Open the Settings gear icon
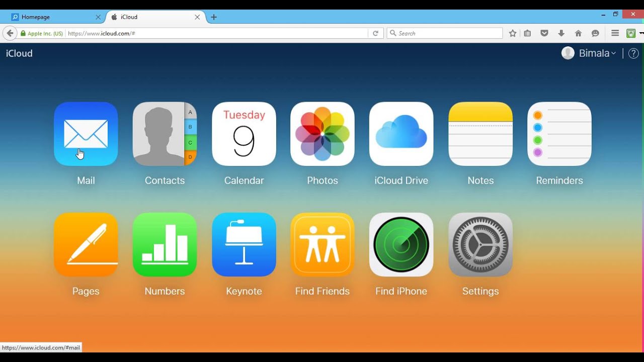This screenshot has height=362, width=644. coord(480,244)
